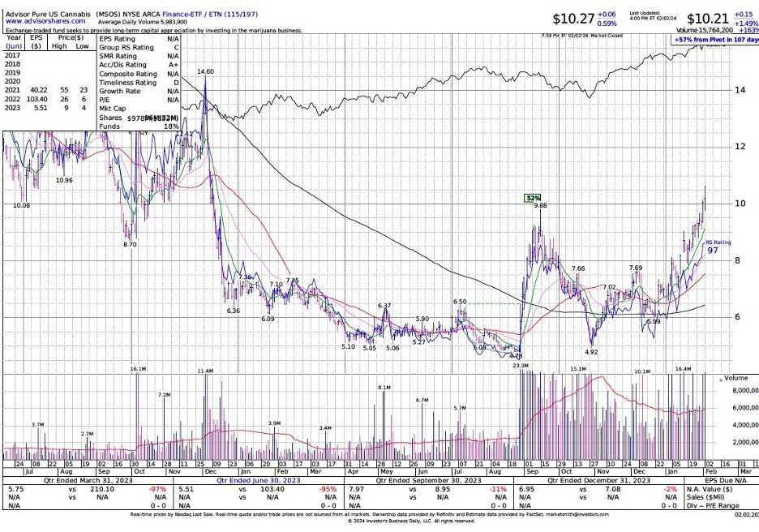Click the 7.02 November price label
The height and width of the screenshot is (532, 759).
tap(609, 287)
